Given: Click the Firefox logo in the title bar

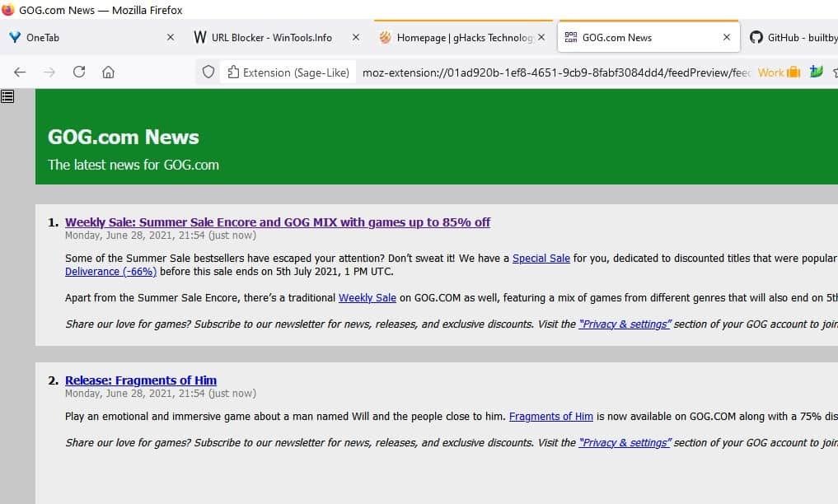Looking at the screenshot, I should (8, 10).
